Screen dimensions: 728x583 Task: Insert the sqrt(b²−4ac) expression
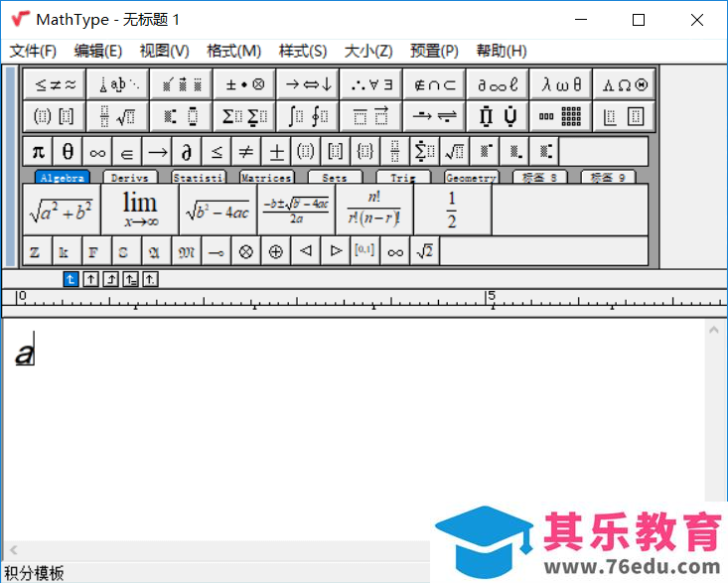(x=218, y=210)
